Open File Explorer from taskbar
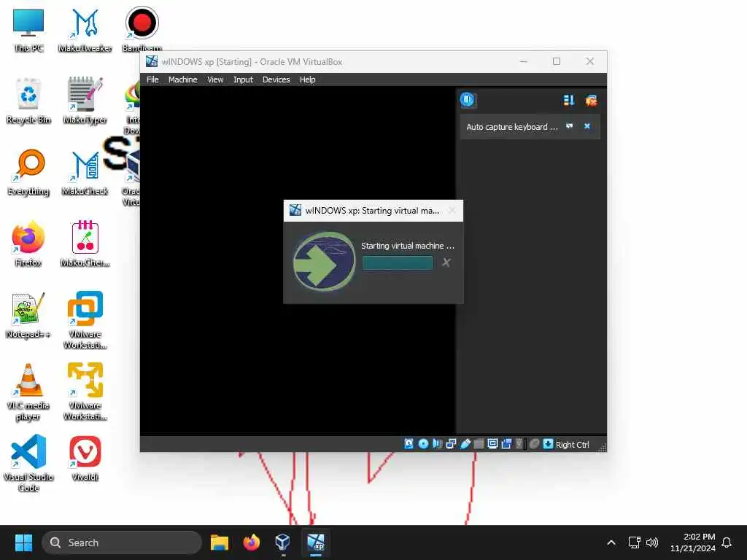The height and width of the screenshot is (560, 747). point(220,542)
